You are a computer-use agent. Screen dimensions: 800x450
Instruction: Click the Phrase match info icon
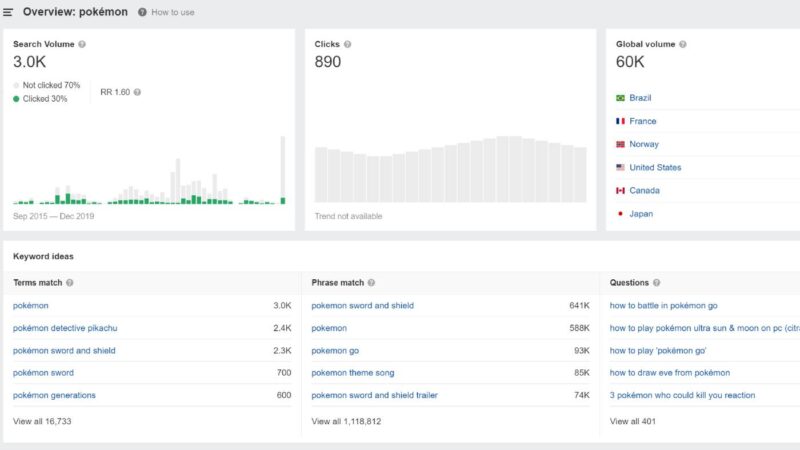[371, 283]
